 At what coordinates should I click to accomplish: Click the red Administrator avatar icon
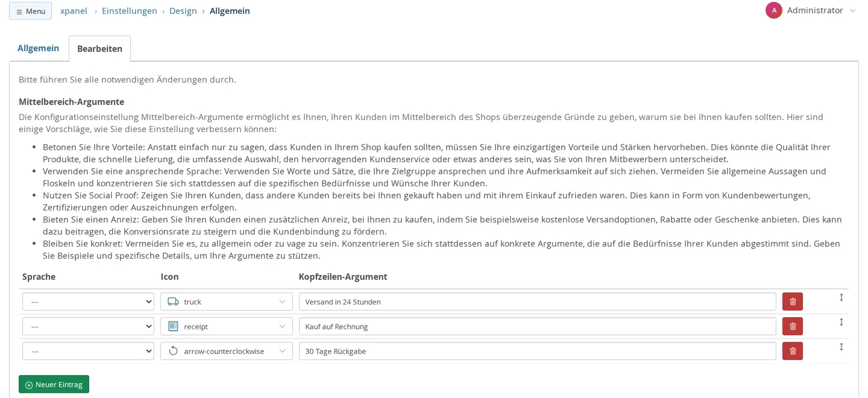pyautogui.click(x=774, y=10)
